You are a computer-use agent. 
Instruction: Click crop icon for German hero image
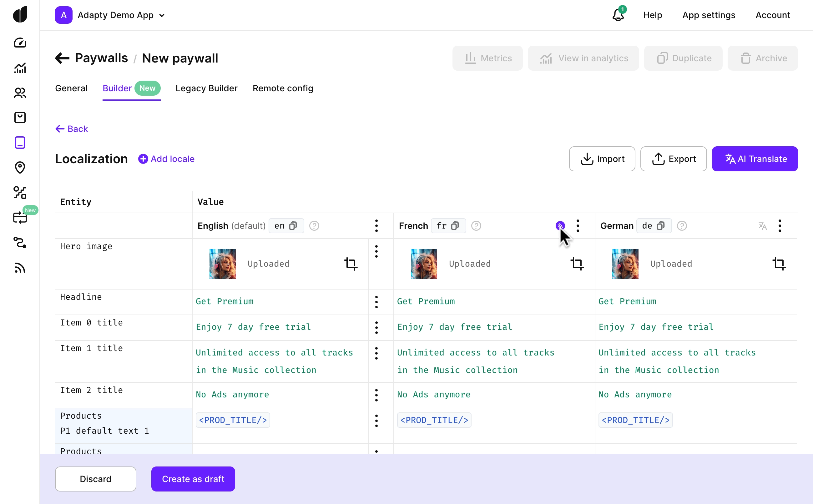coord(779,264)
